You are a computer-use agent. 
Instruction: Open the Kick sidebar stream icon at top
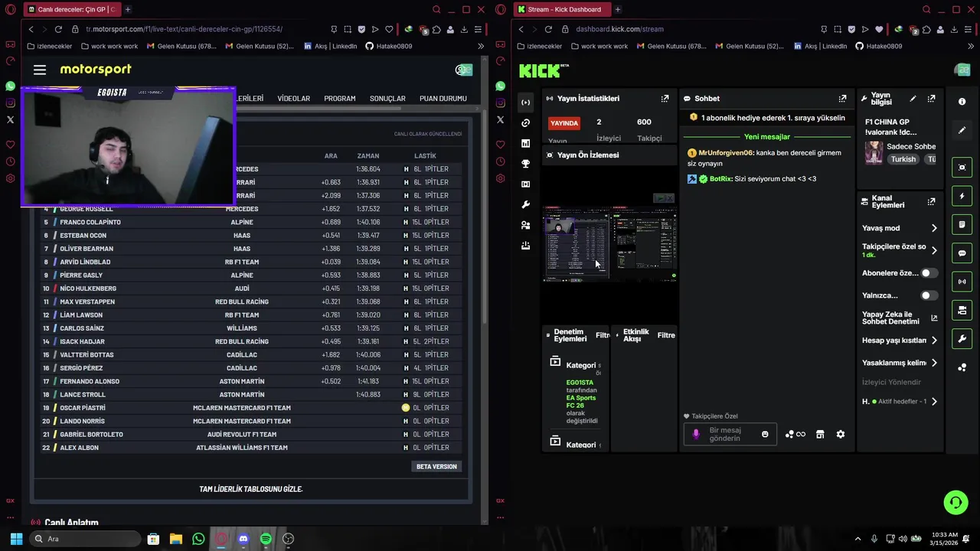click(525, 103)
